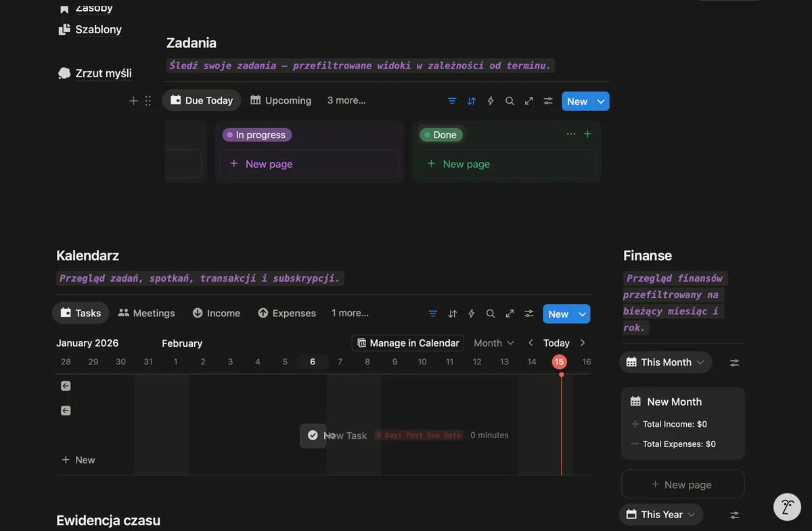Click the three-dots menu on Done column
This screenshot has height=531, width=812.
point(571,134)
